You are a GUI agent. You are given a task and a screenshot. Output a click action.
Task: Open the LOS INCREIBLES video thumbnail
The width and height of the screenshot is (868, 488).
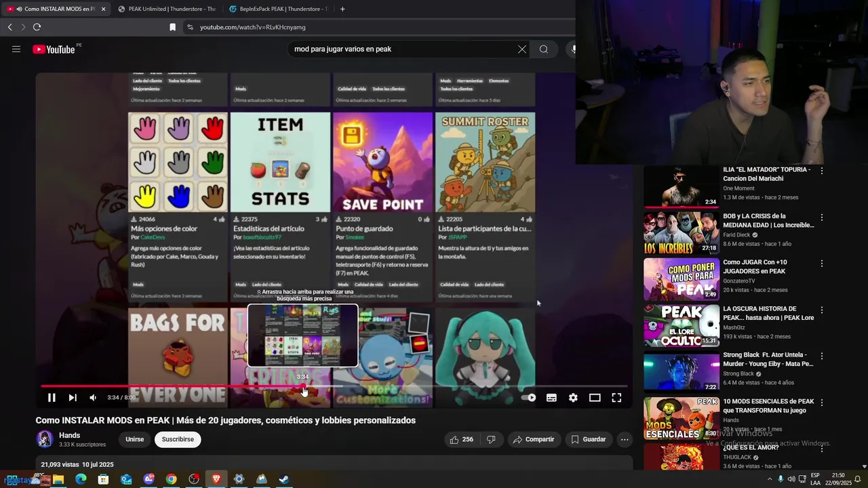pos(682,232)
